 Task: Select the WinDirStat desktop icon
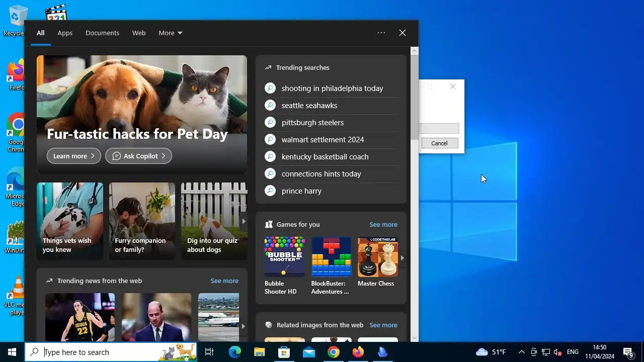pyautogui.click(x=15, y=237)
